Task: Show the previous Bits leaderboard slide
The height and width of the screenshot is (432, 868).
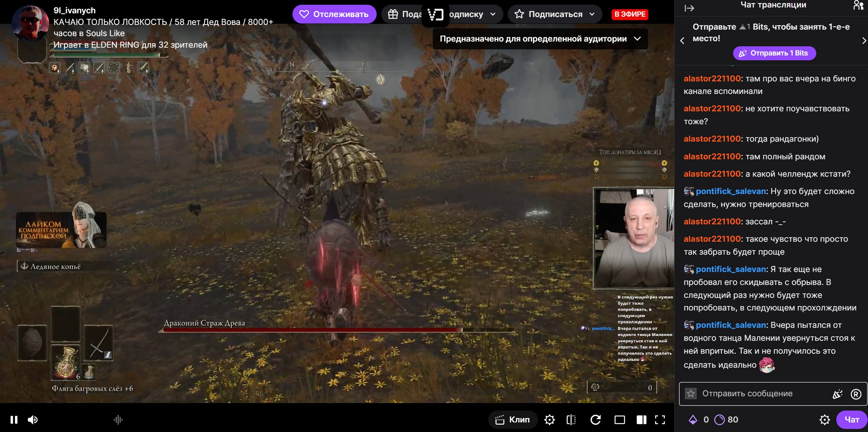Action: (x=682, y=41)
